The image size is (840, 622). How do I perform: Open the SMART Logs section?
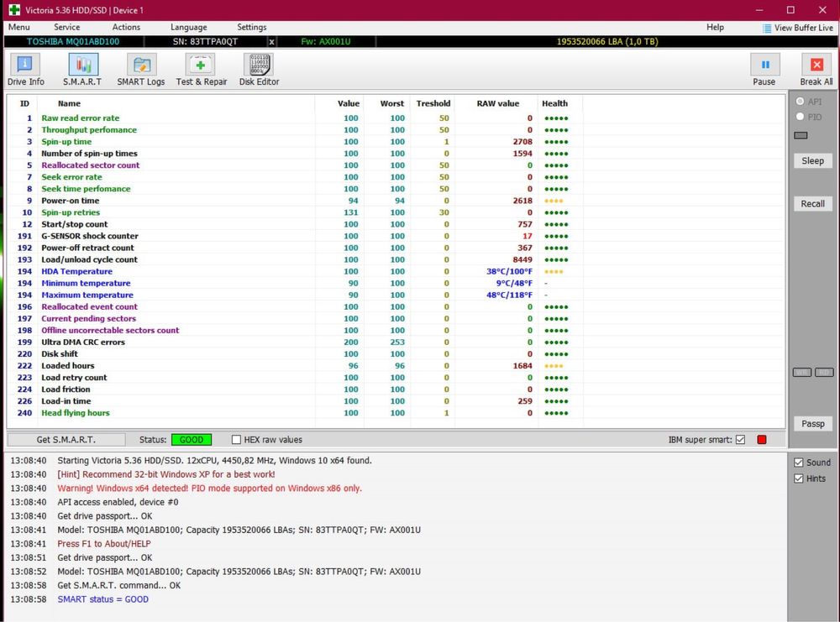141,71
